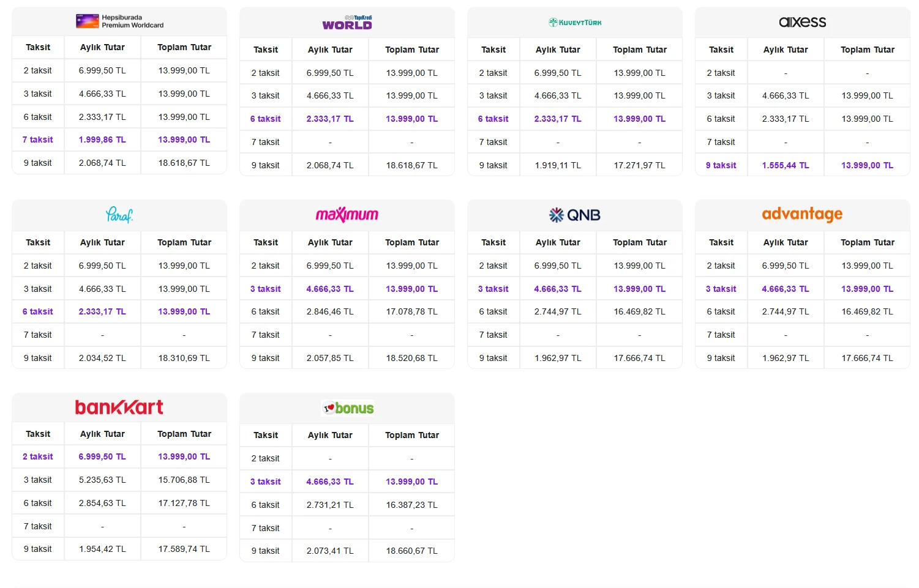Select highlighted 9 taksit row in Axess table
The image size is (919, 588).
tap(802, 165)
